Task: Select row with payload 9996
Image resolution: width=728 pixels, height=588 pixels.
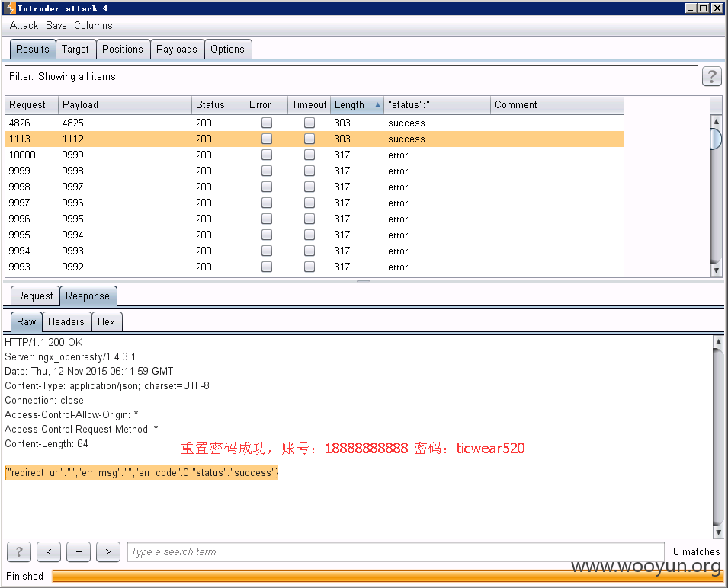Action: tap(314, 203)
